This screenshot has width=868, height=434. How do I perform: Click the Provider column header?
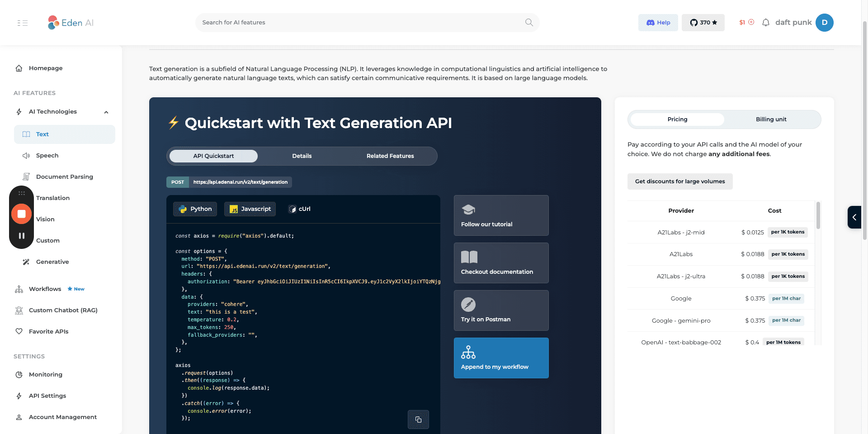(681, 211)
